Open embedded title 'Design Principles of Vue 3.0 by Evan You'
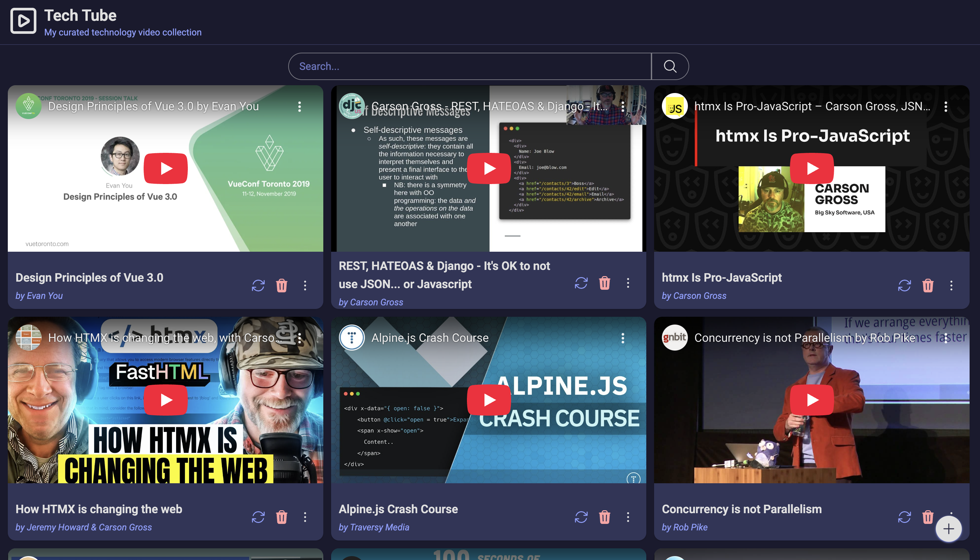This screenshot has height=560, width=980. click(153, 106)
